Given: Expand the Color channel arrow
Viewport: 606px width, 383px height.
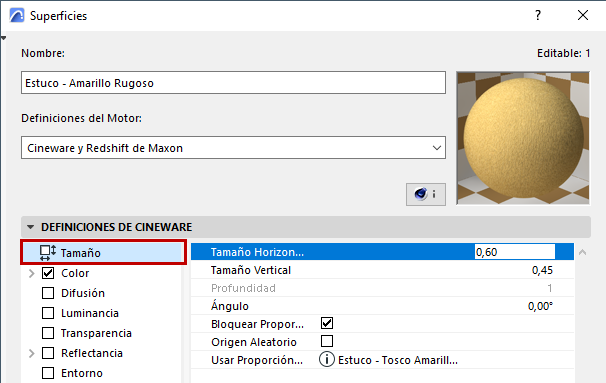Looking at the screenshot, I should pos(32,273).
